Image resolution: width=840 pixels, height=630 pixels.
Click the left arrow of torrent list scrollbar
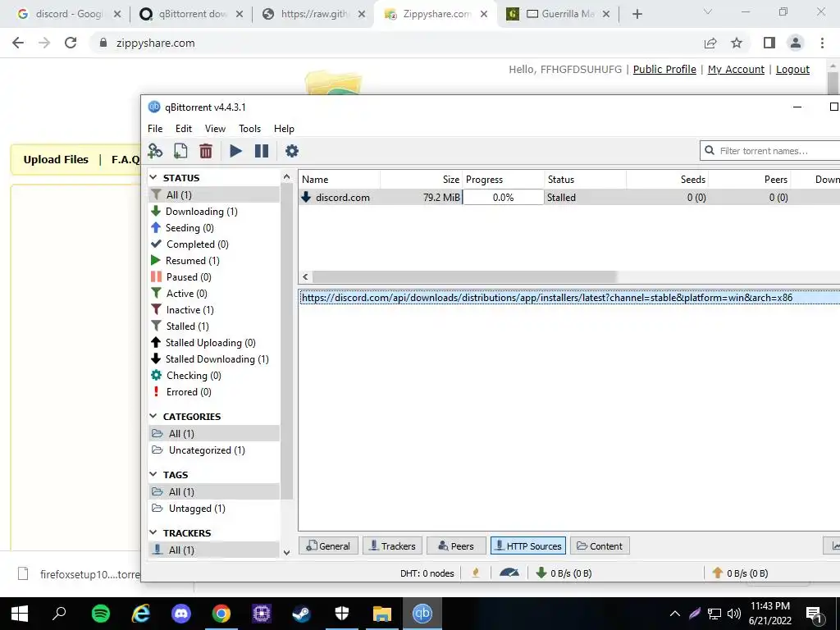[x=305, y=277]
